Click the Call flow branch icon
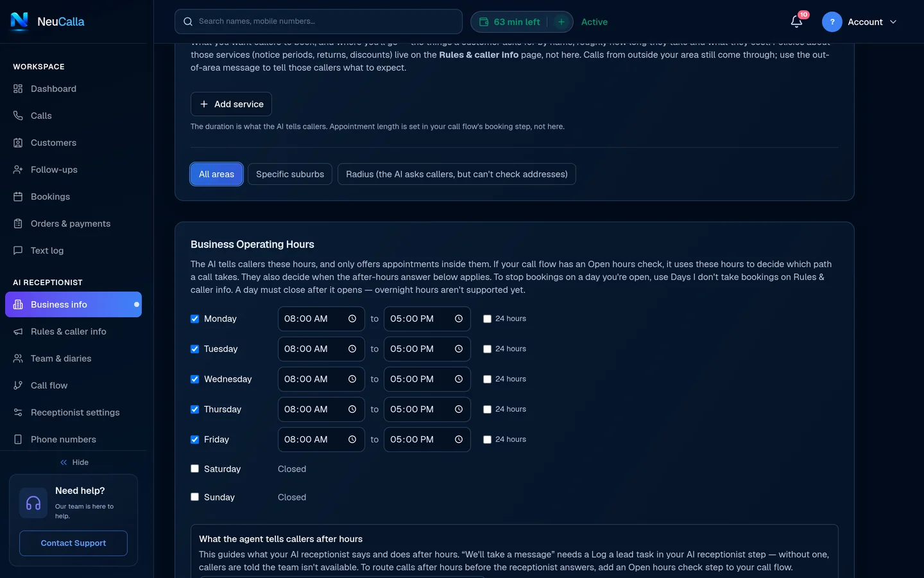Viewport: 924px width, 578px height. click(18, 385)
